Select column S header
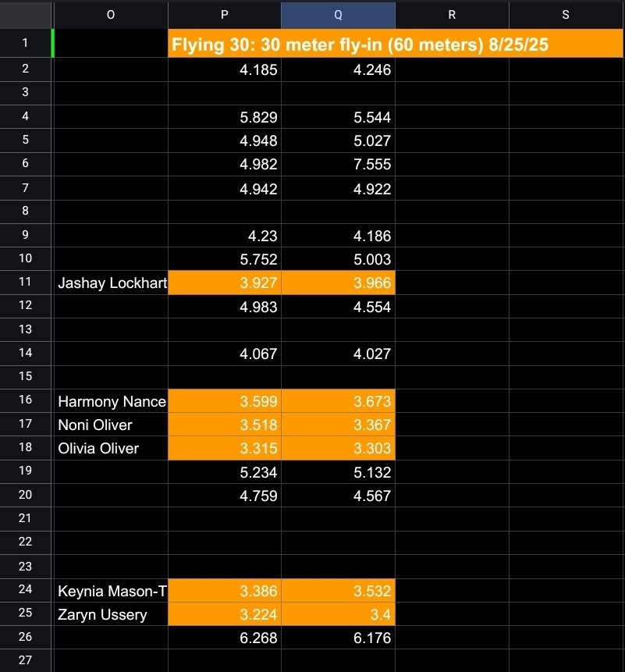625x672 pixels. (566, 15)
